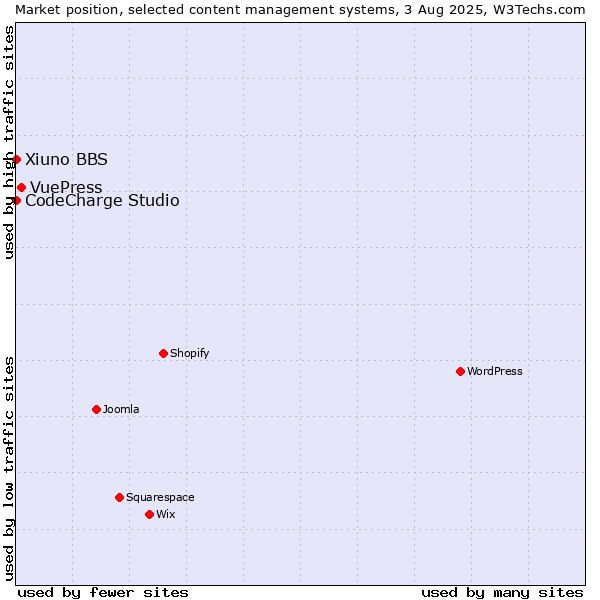The height and width of the screenshot is (600, 600).
Task: Click the Squarespace red data point
Action: click(119, 497)
